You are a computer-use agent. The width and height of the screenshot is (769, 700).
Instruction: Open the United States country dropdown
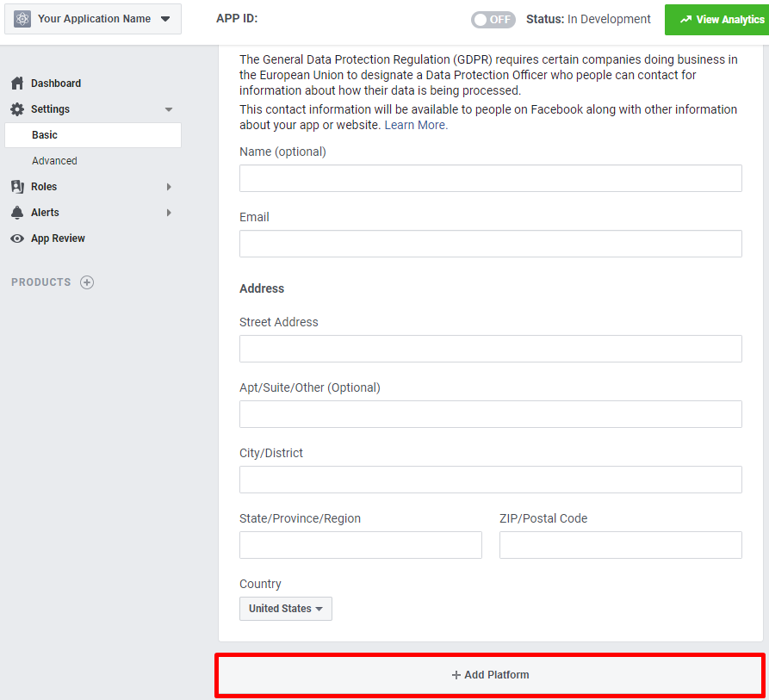(x=285, y=609)
